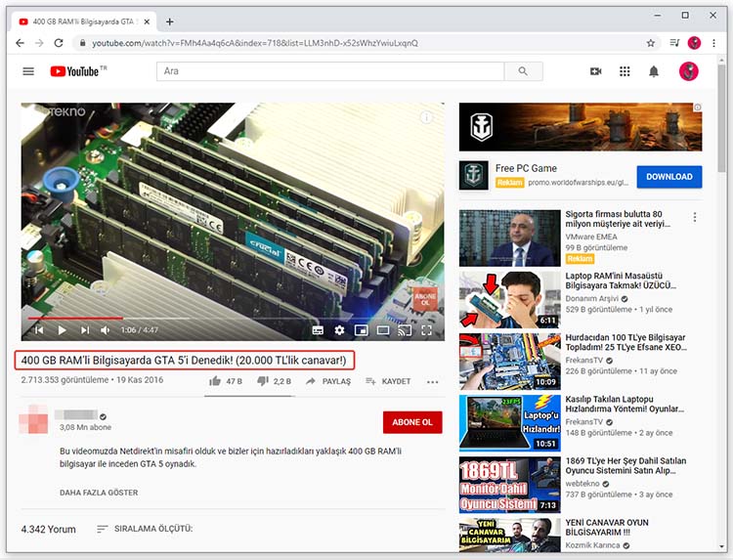
Task: Open the YouTube hamburger guide menu
Action: coord(28,71)
